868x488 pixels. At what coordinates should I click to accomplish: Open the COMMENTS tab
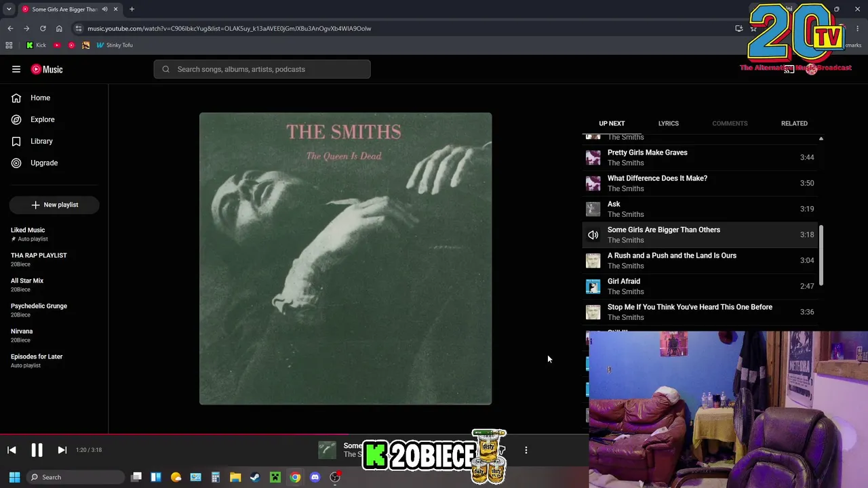pos(730,123)
